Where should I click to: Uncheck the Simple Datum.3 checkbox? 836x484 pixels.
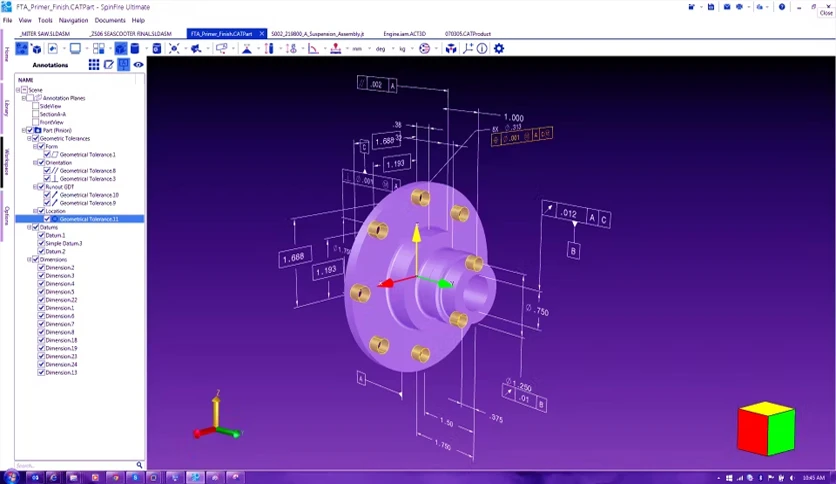click(x=41, y=243)
